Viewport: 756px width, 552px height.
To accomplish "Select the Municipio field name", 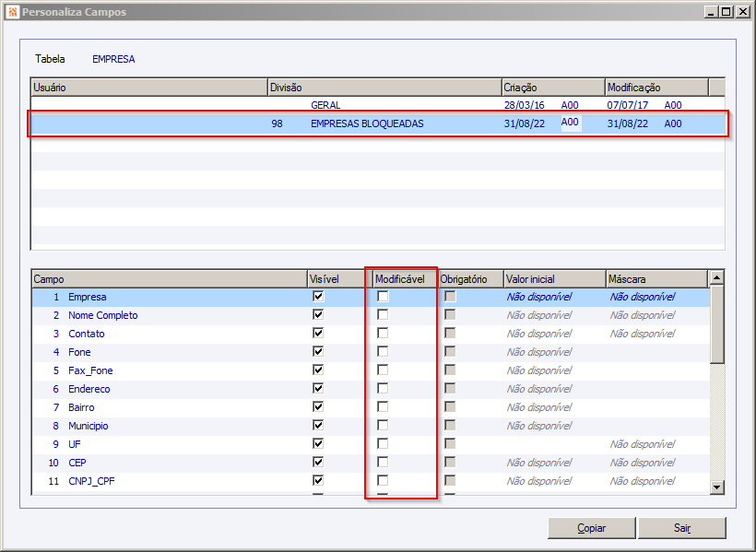I will tap(89, 426).
